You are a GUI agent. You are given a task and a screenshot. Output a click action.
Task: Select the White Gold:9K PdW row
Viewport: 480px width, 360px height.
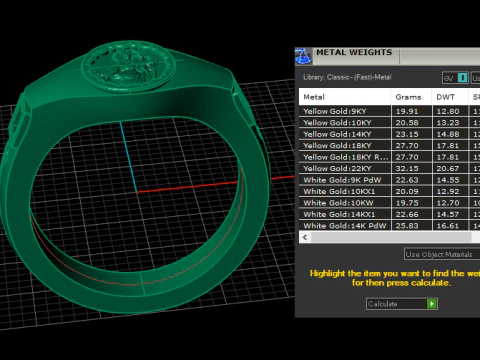(389, 180)
